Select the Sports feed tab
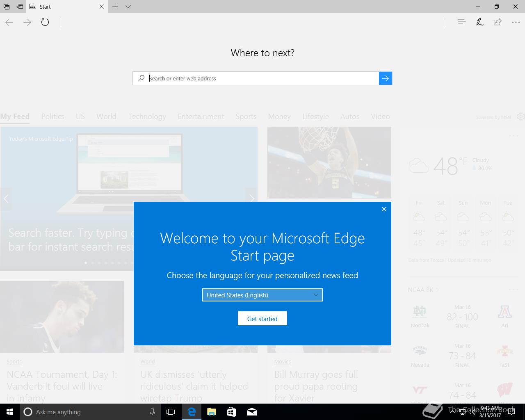 coord(246,116)
